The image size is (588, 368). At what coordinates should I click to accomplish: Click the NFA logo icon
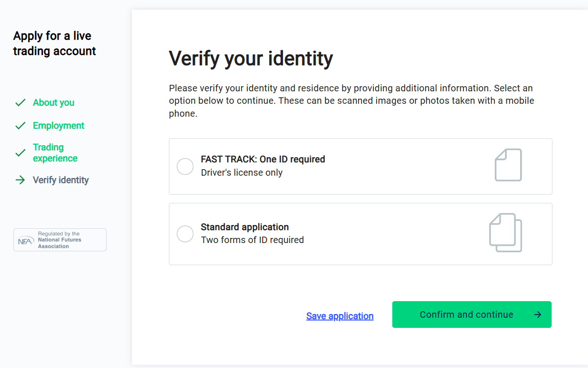coord(26,240)
